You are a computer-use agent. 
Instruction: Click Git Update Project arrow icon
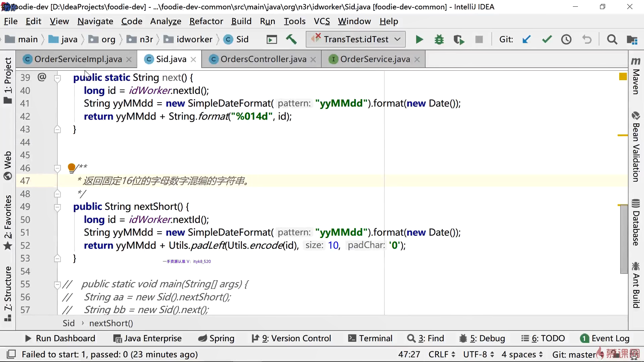526,40
